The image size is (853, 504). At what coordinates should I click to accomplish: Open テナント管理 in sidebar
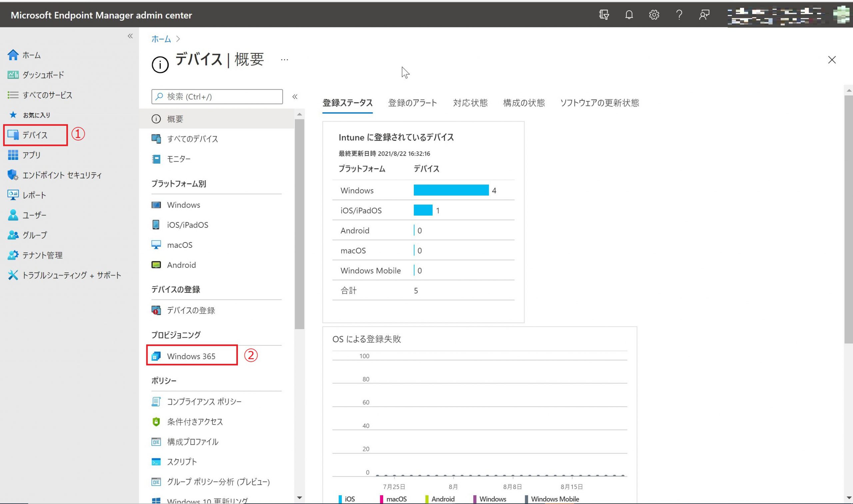coord(42,255)
